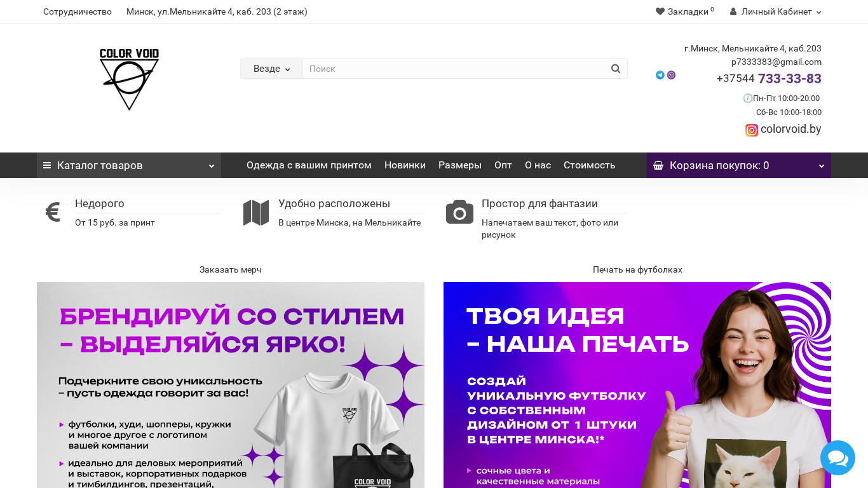Expand the Каталог товаров menu
Viewport: 868px width, 488px height.
click(129, 165)
